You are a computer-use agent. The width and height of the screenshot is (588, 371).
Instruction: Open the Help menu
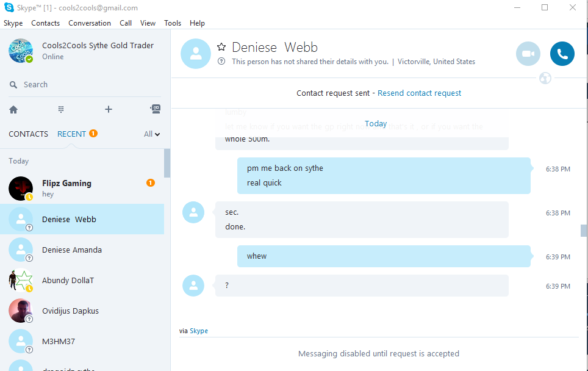(197, 23)
